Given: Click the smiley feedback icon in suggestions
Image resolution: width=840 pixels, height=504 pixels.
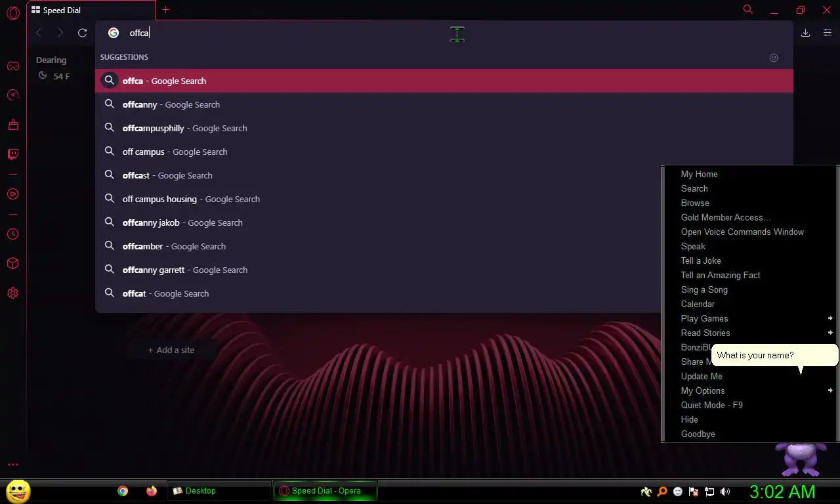Looking at the screenshot, I should pyautogui.click(x=774, y=58).
